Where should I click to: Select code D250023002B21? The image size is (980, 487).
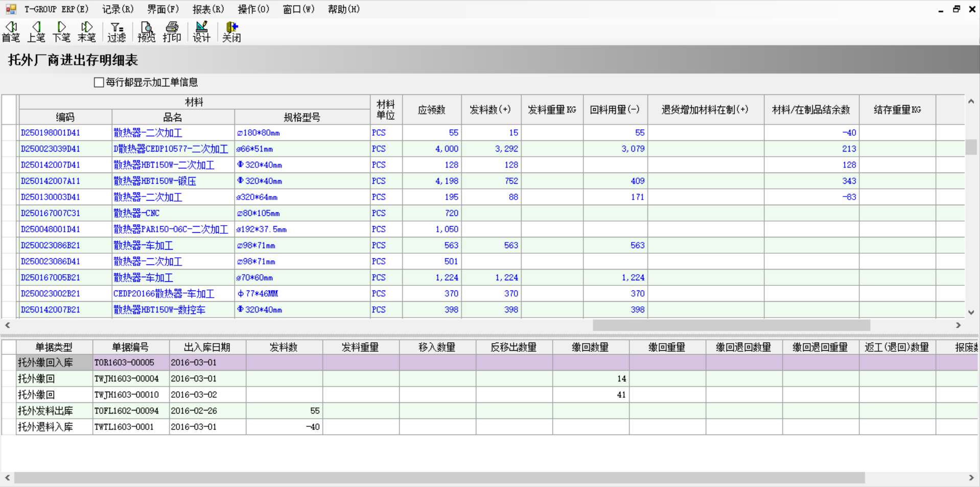coord(51,294)
